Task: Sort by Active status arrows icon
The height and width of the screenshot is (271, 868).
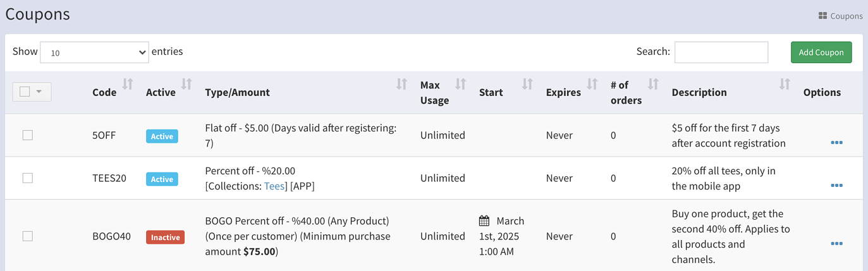Action: (x=186, y=84)
